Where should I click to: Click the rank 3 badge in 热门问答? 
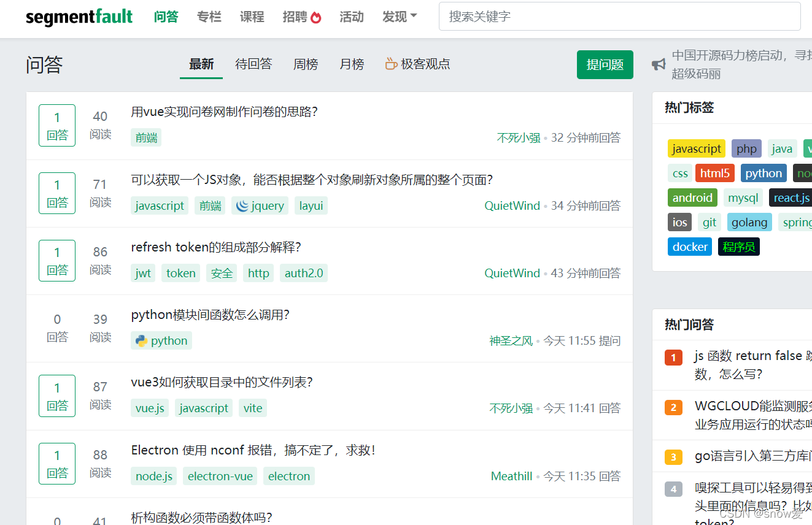[673, 457]
